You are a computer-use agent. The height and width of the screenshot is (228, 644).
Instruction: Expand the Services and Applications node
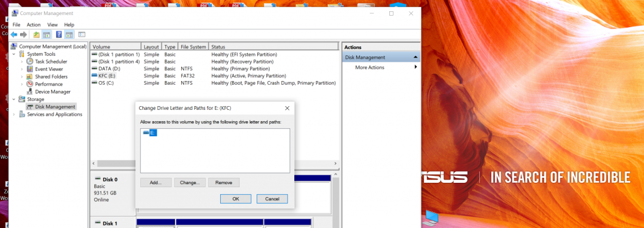14,114
